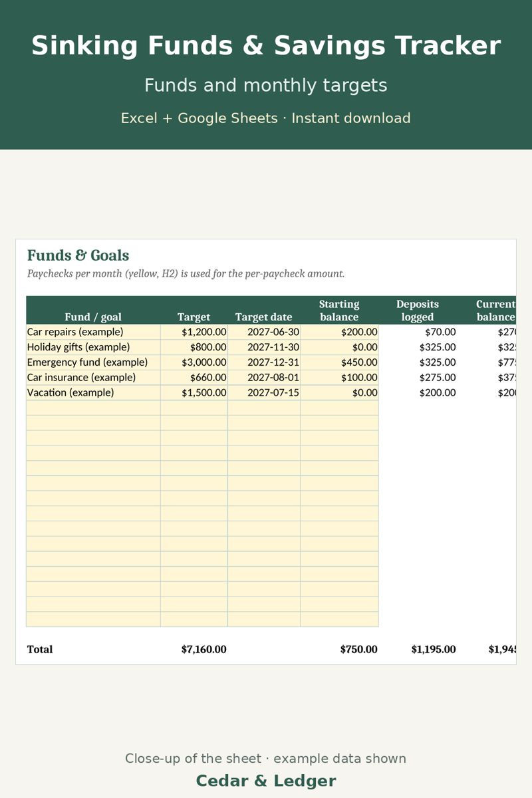Select the $660.00 target cell
This screenshot has height=798, width=532.
point(194,377)
